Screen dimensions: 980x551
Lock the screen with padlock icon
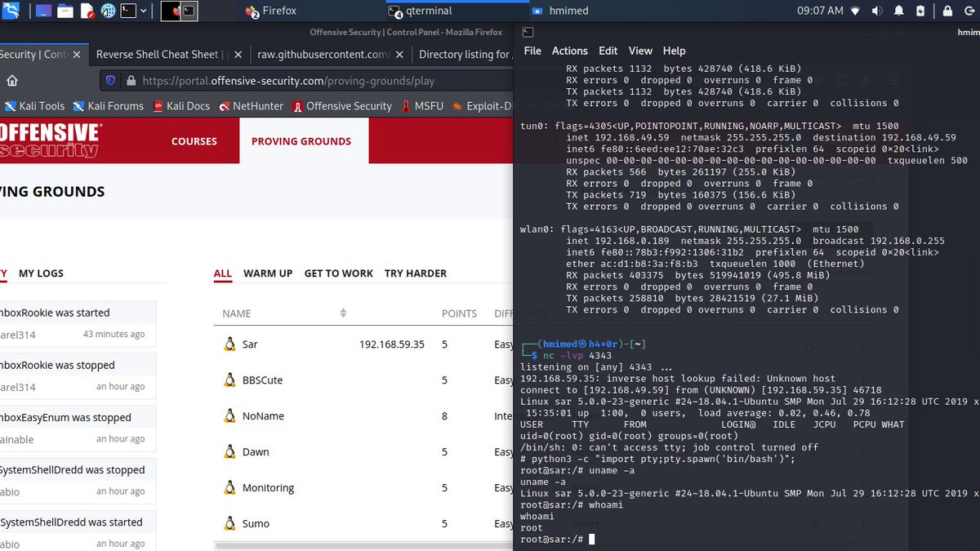[947, 11]
